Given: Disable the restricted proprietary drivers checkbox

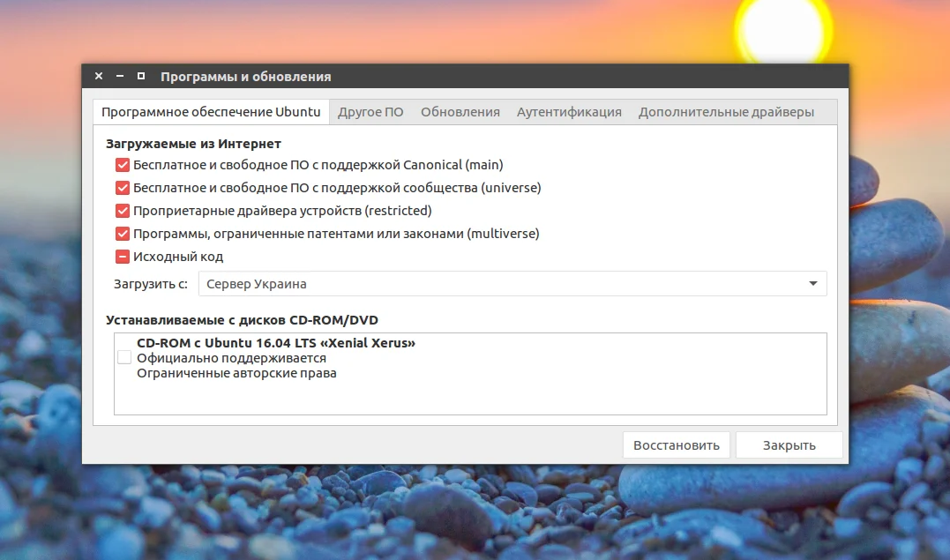Looking at the screenshot, I should pos(123,211).
